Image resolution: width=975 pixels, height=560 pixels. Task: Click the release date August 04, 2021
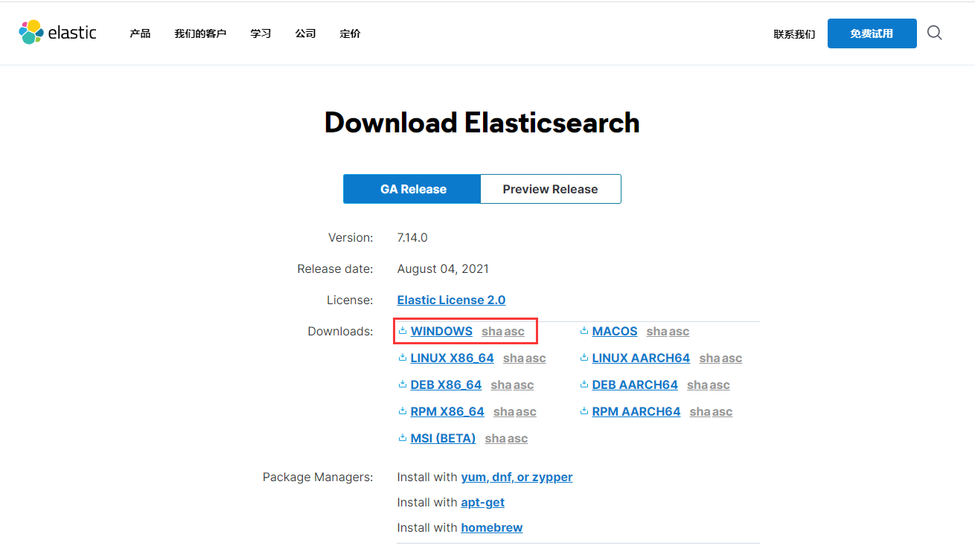(443, 269)
